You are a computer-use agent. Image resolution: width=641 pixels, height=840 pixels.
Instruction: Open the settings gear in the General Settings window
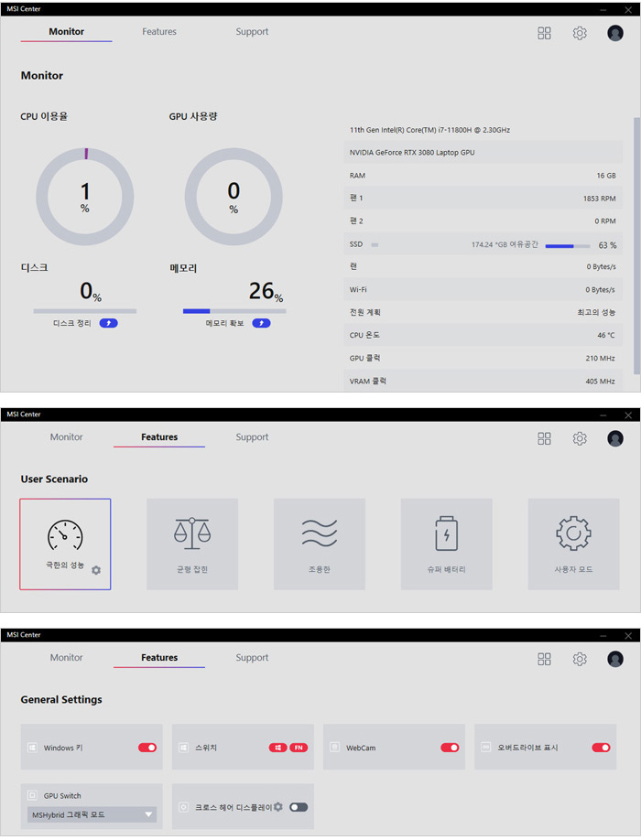[580, 659]
